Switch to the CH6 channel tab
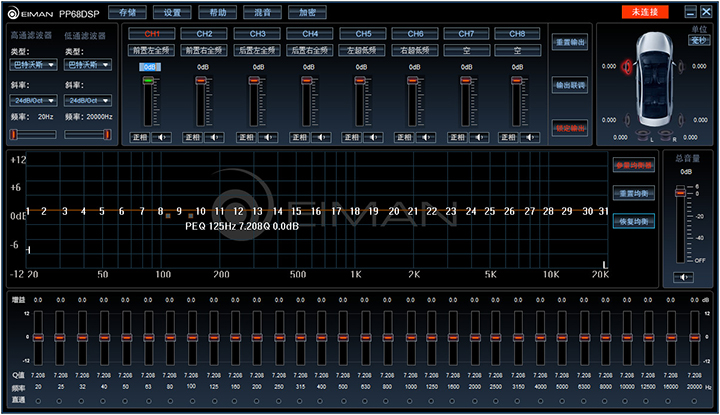Screen dimensions: 720x415 click(x=415, y=34)
